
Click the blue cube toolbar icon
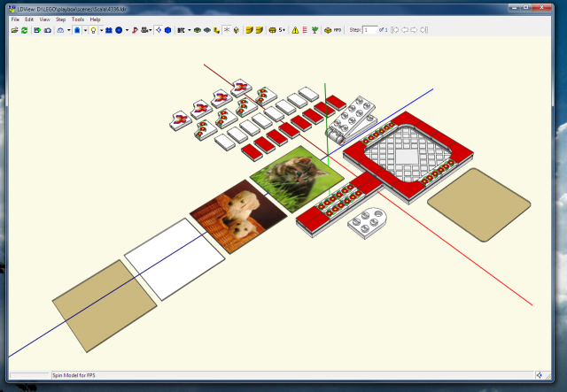tap(167, 29)
